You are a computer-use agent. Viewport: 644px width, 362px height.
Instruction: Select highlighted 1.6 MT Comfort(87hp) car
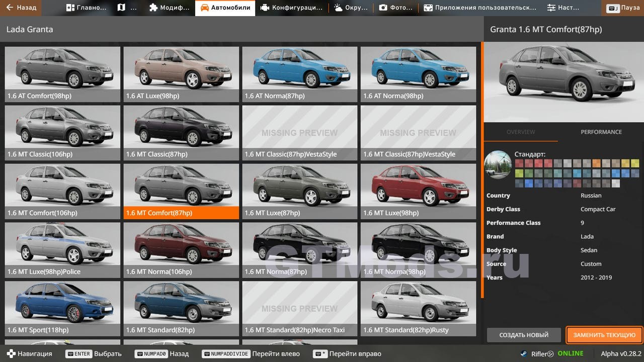[181, 192]
